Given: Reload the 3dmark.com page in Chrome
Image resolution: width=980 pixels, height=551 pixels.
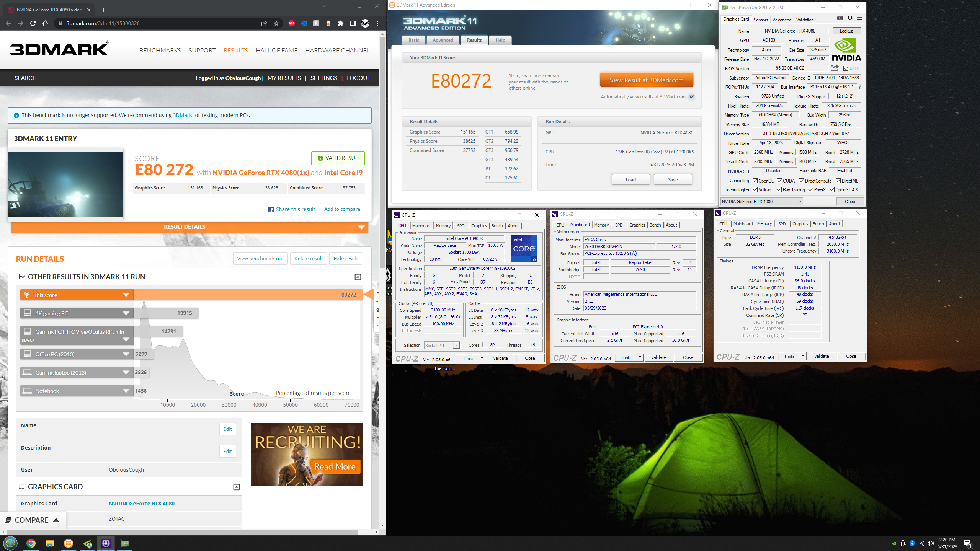Looking at the screenshot, I should coord(33,23).
